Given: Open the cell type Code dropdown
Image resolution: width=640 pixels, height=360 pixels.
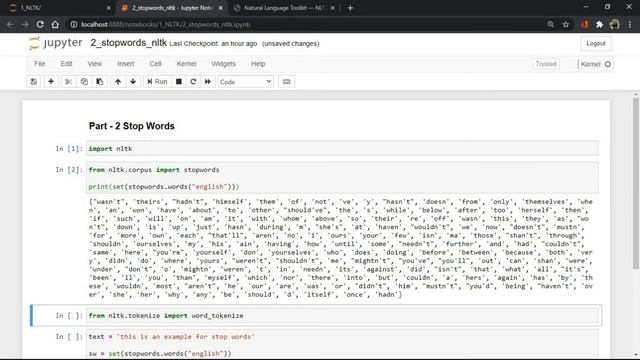Looking at the screenshot, I should pyautogui.click(x=245, y=82).
